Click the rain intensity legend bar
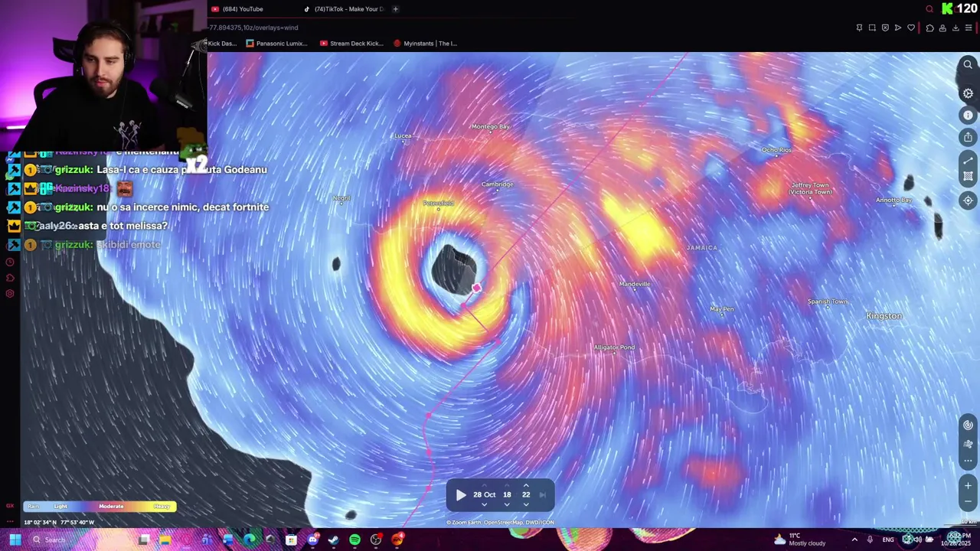Viewport: 980px width, 551px height. pyautogui.click(x=100, y=506)
